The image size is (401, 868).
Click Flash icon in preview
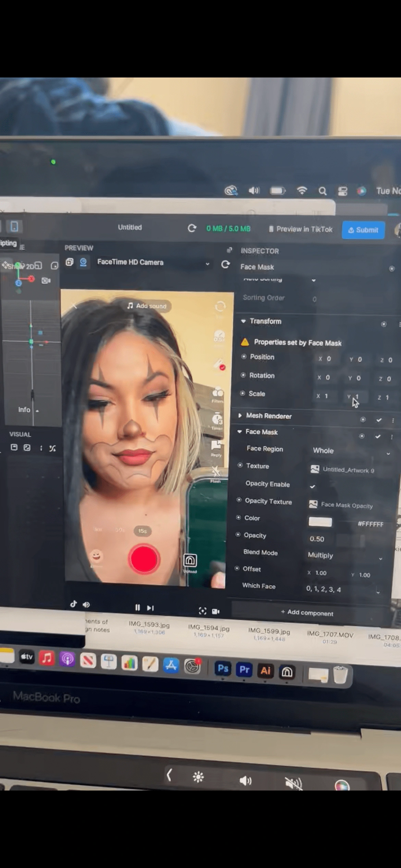[216, 474]
